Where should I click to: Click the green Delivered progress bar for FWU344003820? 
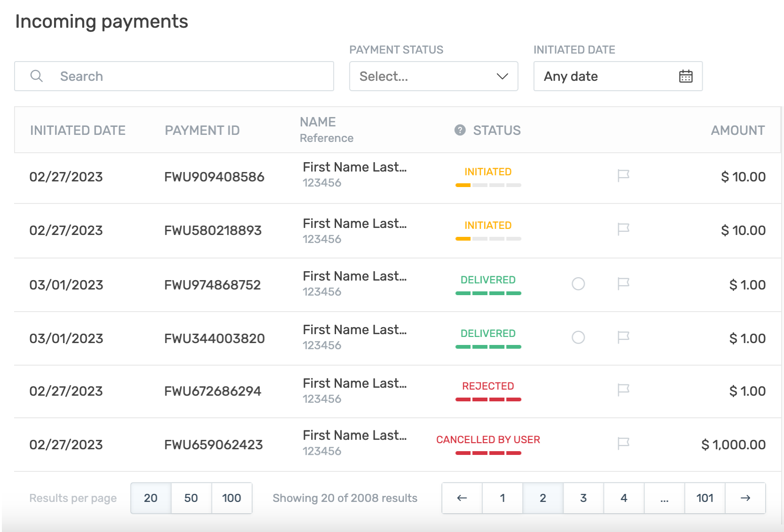point(488,347)
